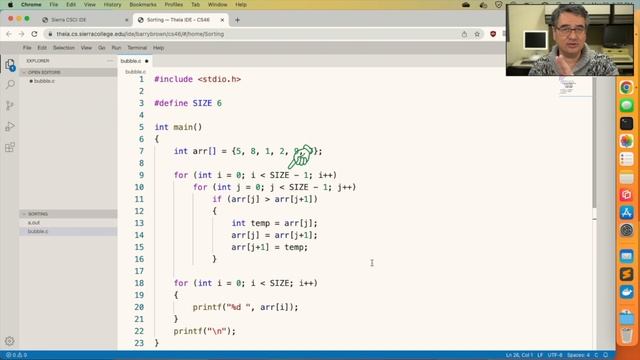
Task: Open Sublime Text from the Dock
Action: coord(627,274)
